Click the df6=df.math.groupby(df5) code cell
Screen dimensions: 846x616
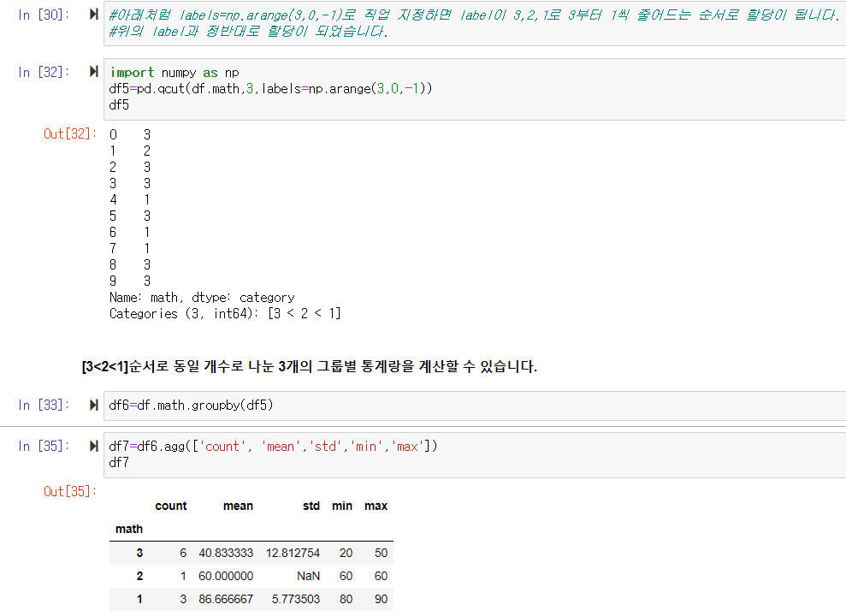pyautogui.click(x=475, y=406)
